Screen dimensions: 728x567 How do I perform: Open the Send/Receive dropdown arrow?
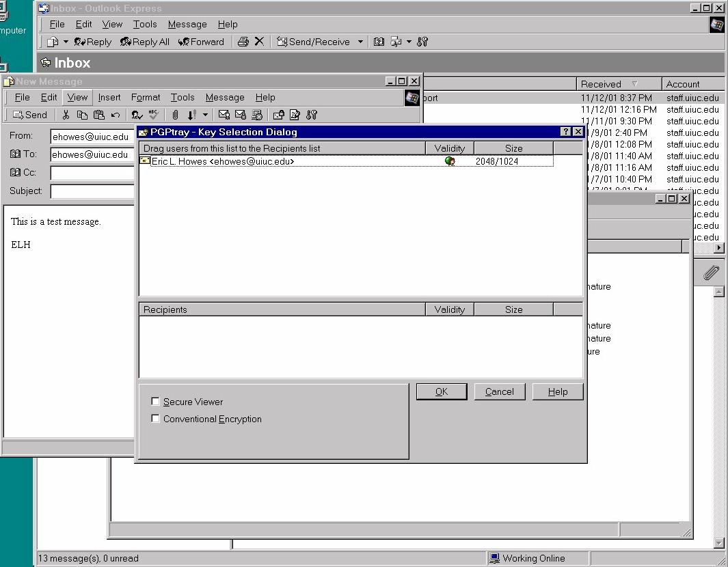[360, 42]
